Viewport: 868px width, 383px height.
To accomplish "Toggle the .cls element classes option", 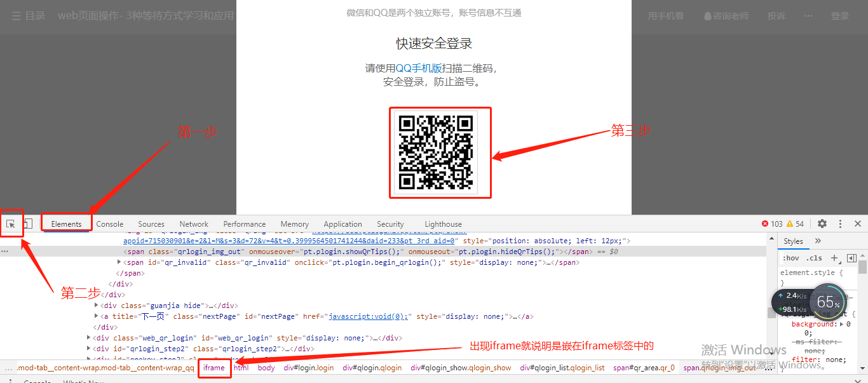I will pos(815,258).
